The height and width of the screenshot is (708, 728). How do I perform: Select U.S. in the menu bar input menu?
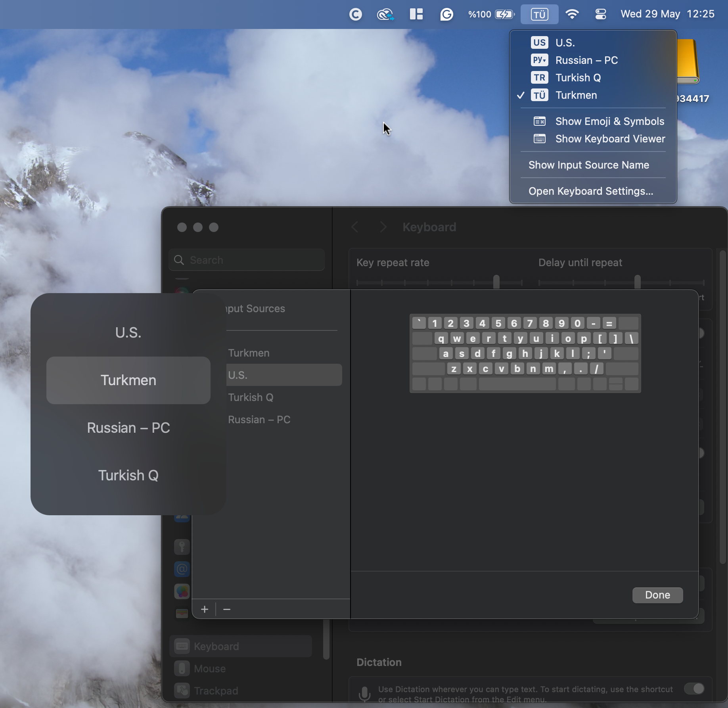593,42
